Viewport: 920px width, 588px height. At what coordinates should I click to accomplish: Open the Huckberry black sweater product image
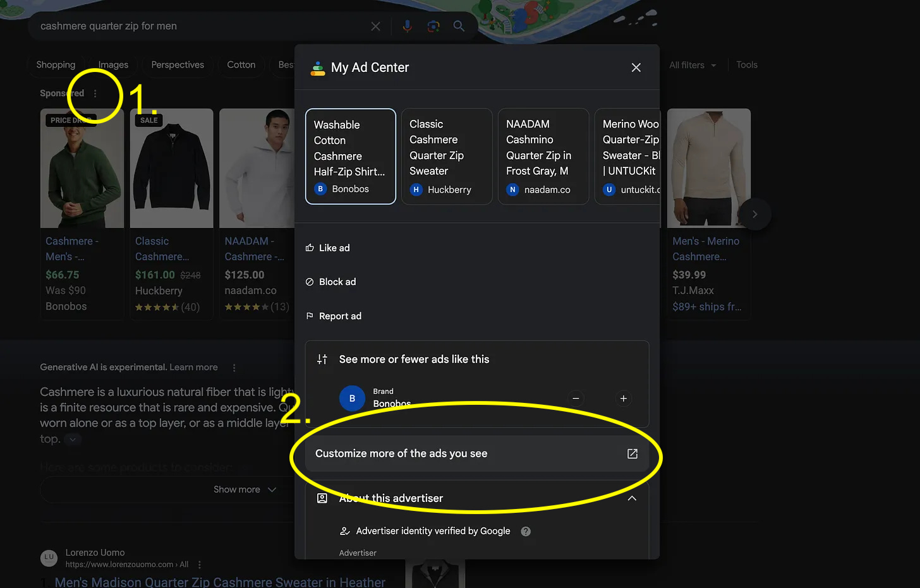point(172,168)
